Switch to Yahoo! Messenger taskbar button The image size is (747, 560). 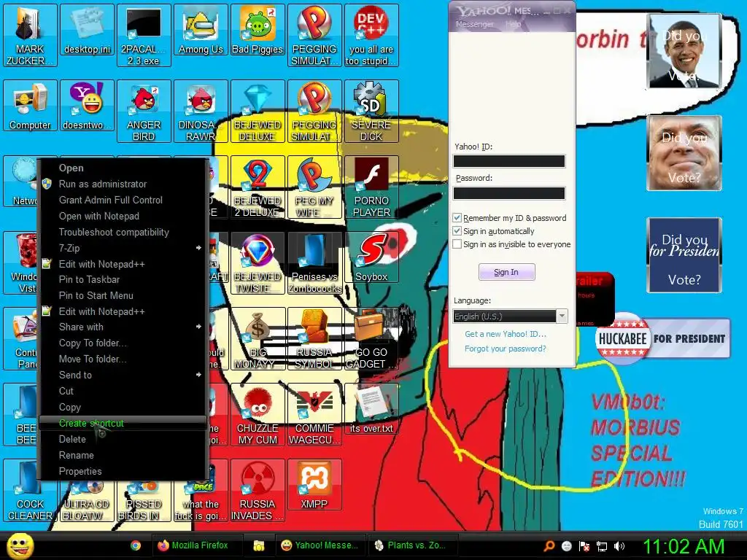320,545
